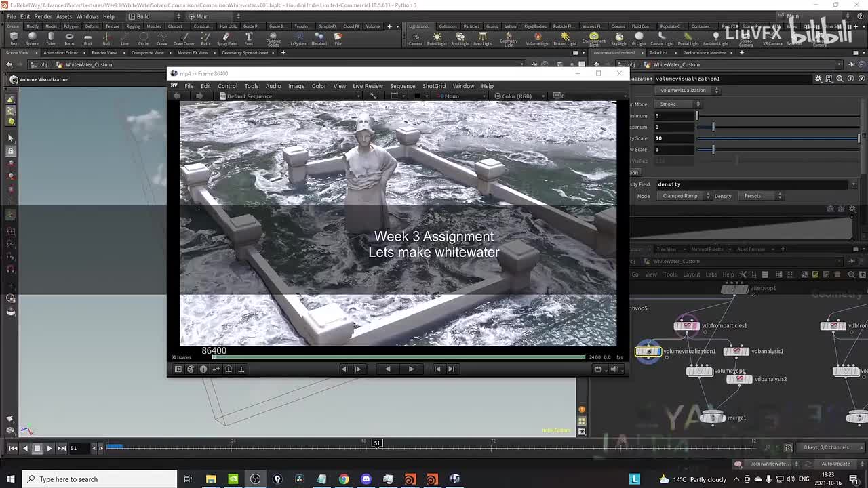Image resolution: width=868 pixels, height=488 pixels.
Task: Open the Color (RGB) channel dropdown
Action: coord(517,96)
